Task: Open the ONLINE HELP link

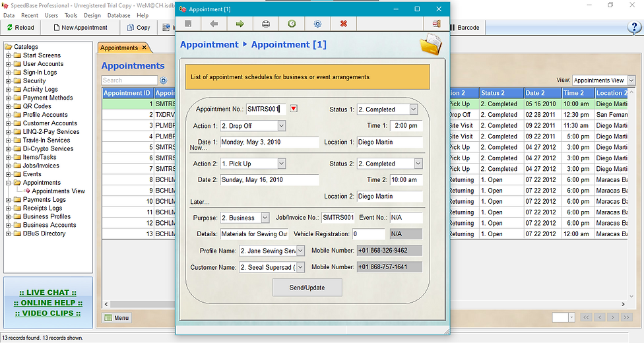Action: (48, 303)
